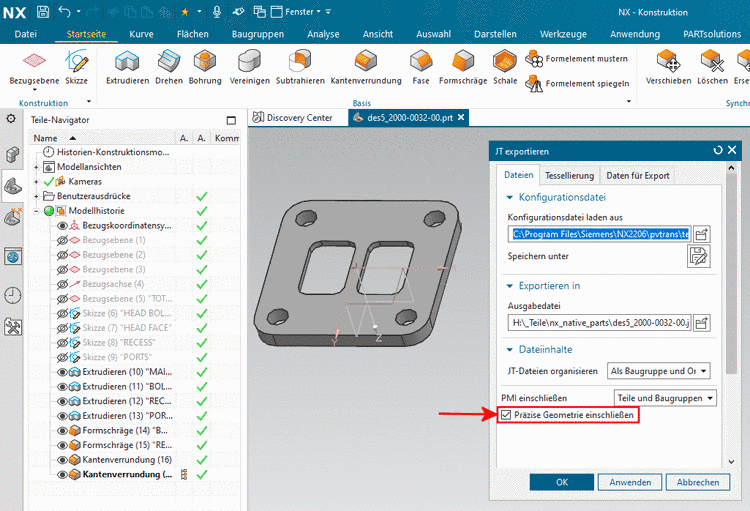
Task: Open the Daten für Export tab
Action: click(638, 176)
